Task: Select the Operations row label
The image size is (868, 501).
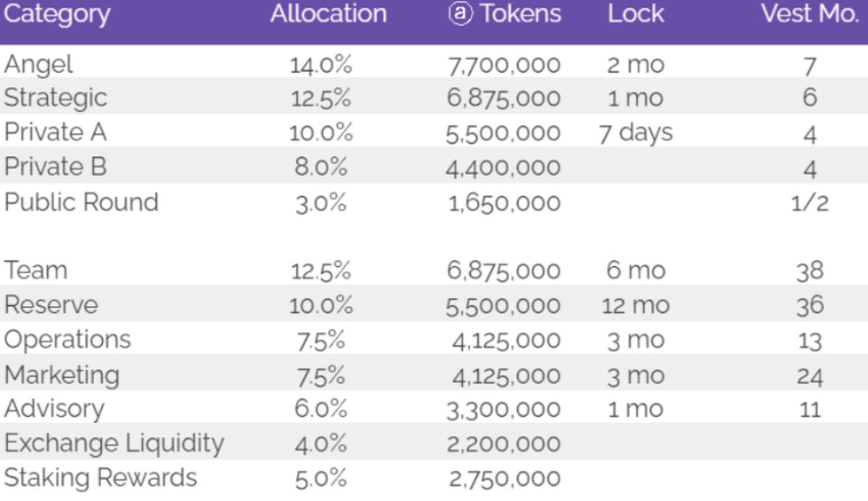Action: 67,339
